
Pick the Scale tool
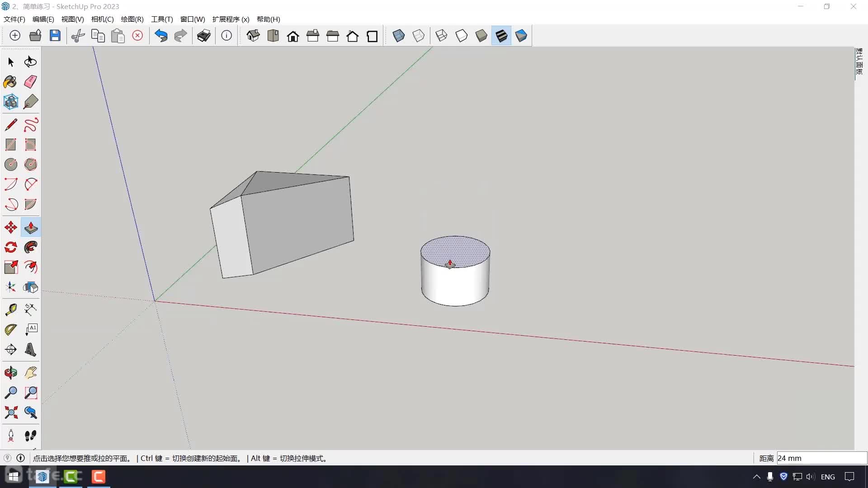coord(11,267)
